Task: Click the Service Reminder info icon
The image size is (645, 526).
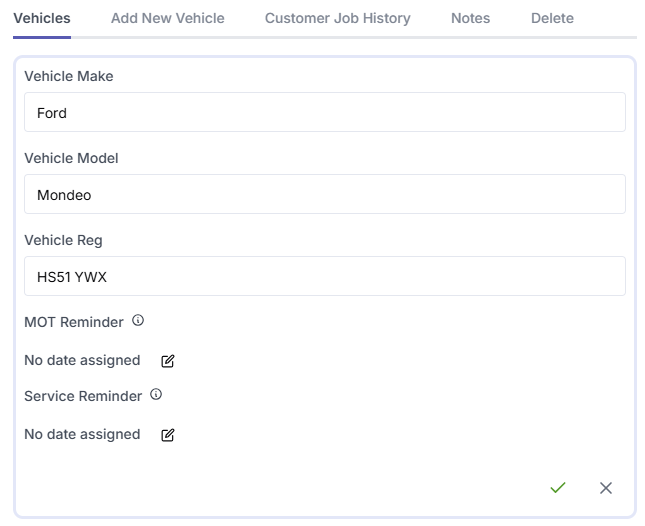Action: (156, 395)
